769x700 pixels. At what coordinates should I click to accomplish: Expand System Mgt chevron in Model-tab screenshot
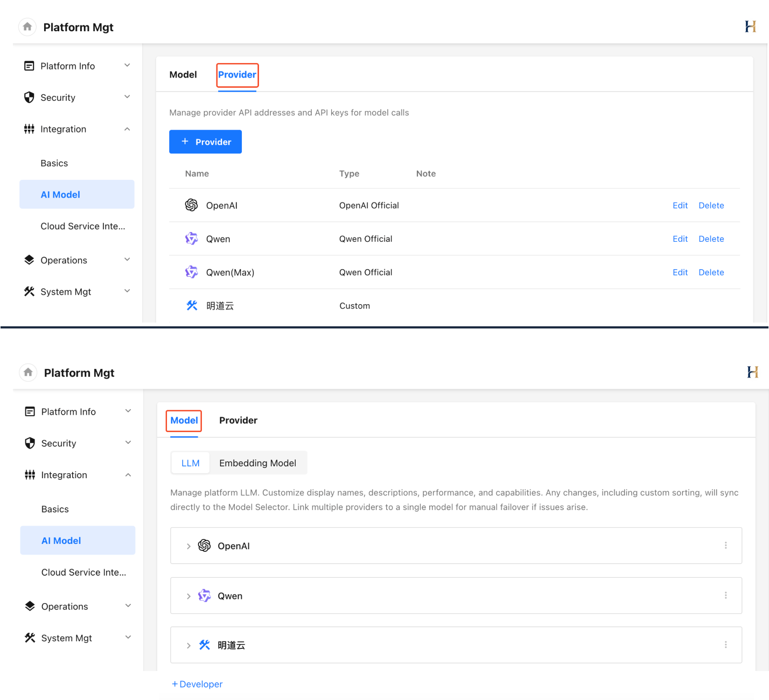point(128,638)
